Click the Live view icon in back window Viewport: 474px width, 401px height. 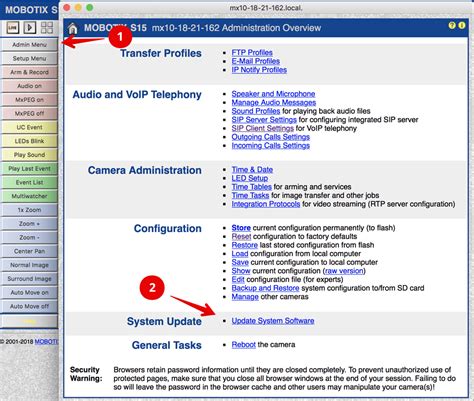[x=13, y=27]
